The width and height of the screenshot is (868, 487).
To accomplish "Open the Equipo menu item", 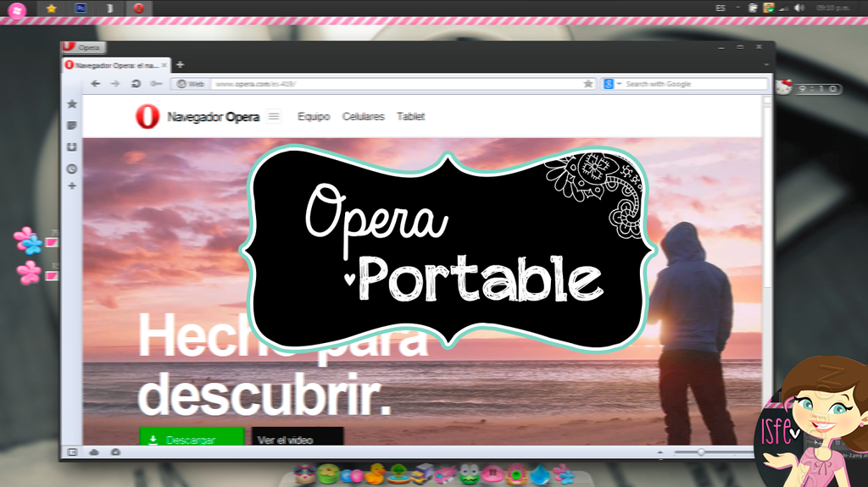I will [314, 116].
